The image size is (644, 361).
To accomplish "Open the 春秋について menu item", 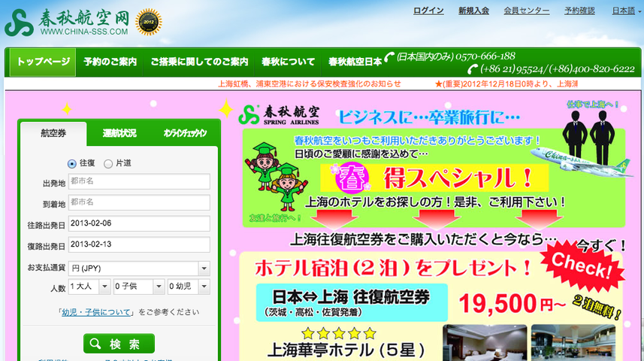I will pos(288,62).
